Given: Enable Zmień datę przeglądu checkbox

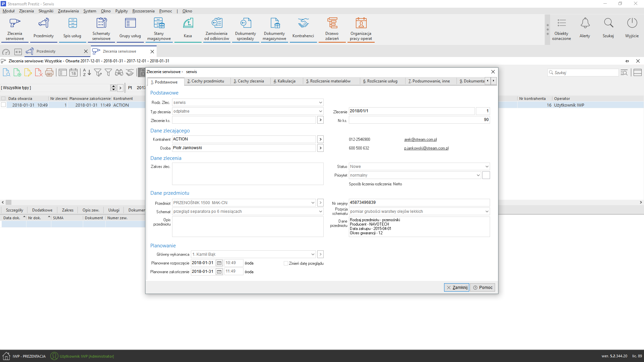Looking at the screenshot, I should pyautogui.click(x=286, y=263).
